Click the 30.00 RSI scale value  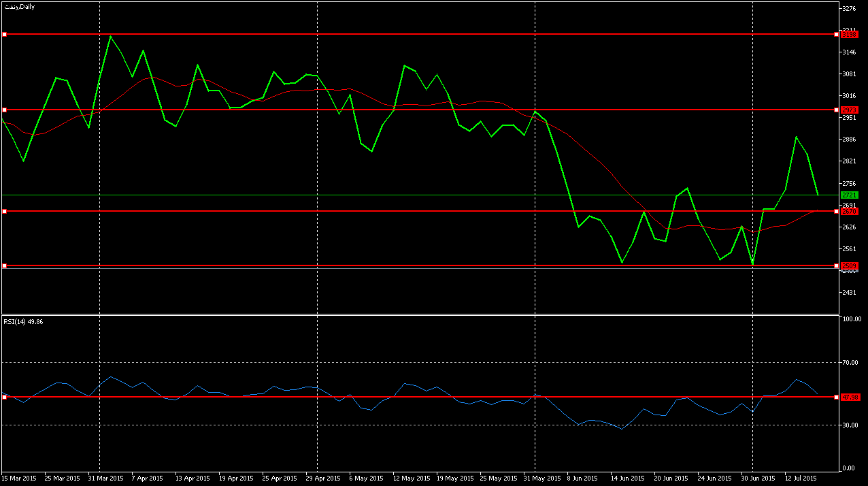850,425
